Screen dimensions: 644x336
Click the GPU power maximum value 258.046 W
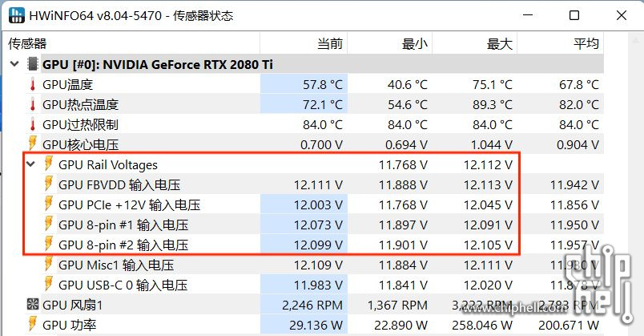(x=482, y=326)
